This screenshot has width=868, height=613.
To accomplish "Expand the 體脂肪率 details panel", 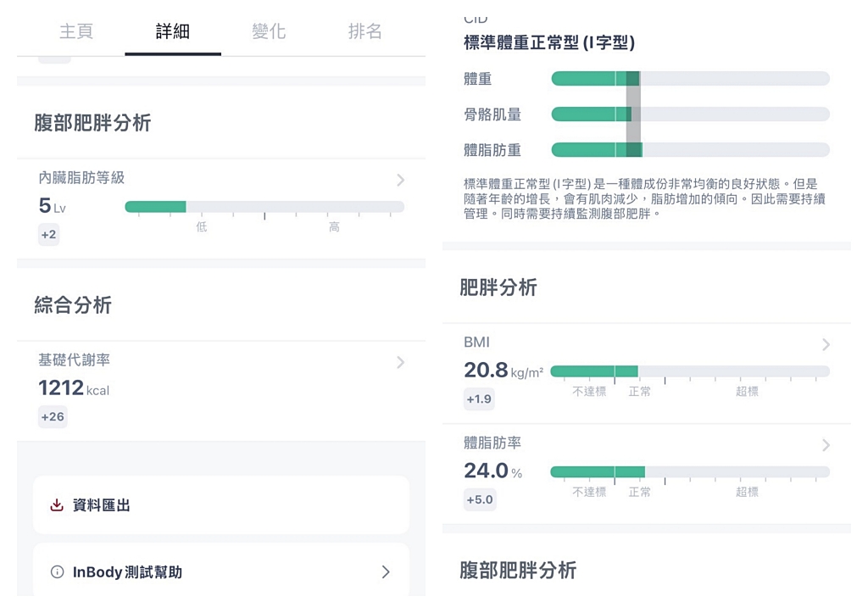I will (826, 445).
